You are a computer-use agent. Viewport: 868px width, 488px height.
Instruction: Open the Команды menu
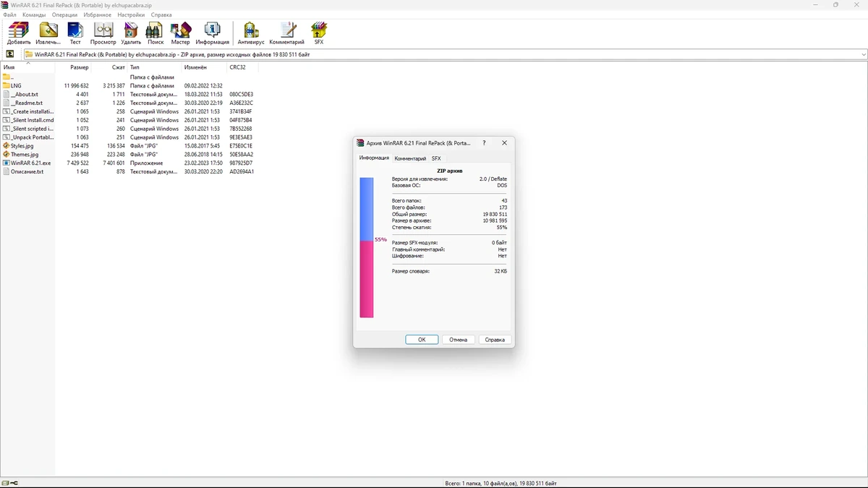[34, 14]
